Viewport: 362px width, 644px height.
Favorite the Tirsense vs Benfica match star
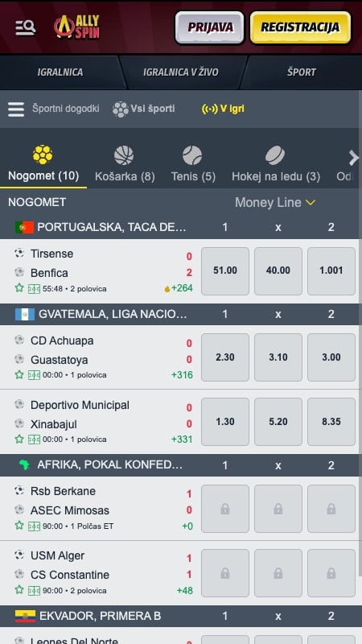[19, 288]
